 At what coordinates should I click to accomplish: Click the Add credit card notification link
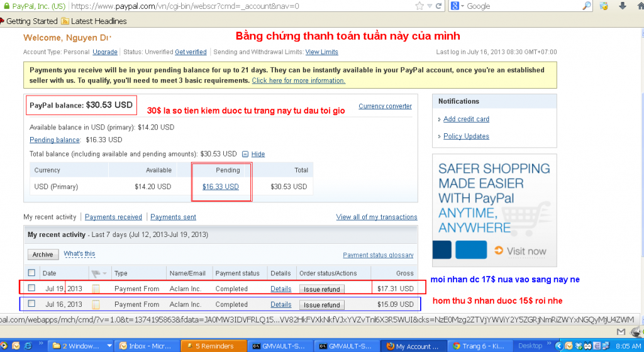466,119
